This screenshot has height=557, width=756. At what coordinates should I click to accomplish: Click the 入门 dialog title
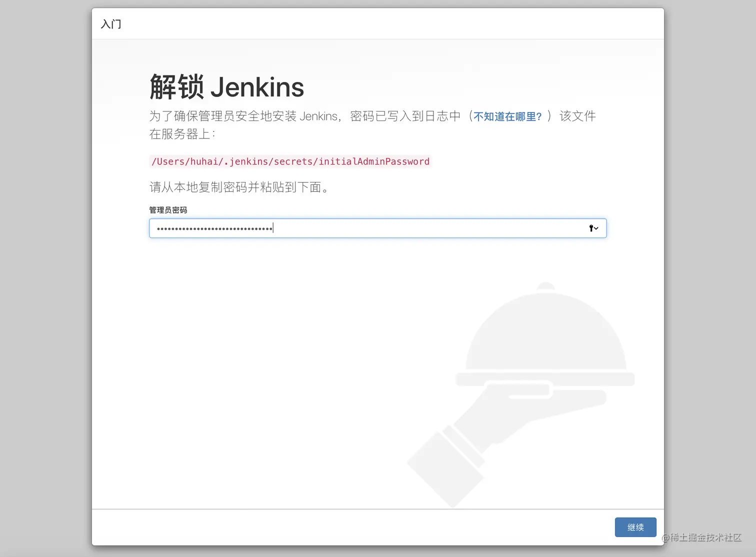tap(111, 24)
